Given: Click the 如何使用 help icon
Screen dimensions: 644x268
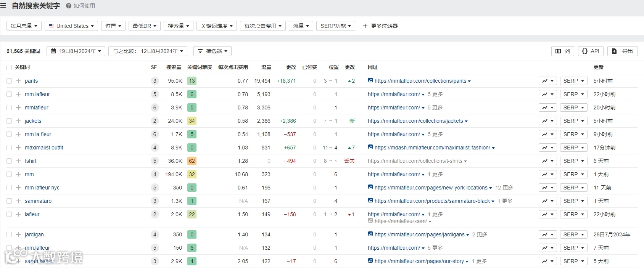Looking at the screenshot, I should point(69,6).
